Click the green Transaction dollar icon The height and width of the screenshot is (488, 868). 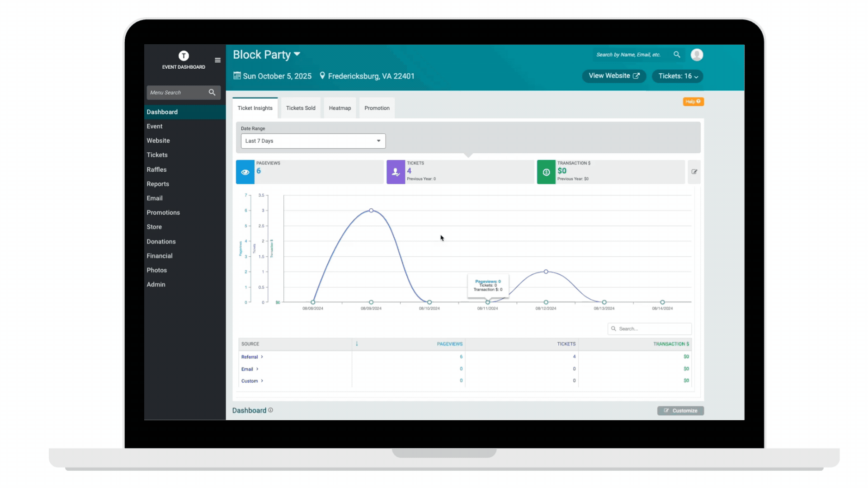[546, 172]
